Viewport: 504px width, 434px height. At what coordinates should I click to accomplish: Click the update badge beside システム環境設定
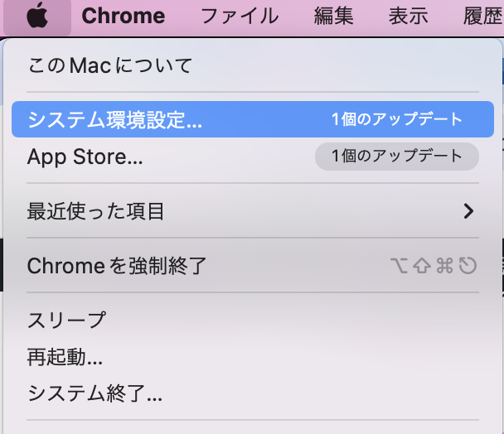point(397,119)
